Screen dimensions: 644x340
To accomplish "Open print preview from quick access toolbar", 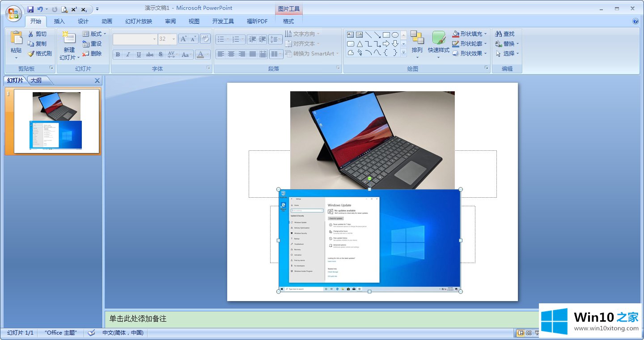I will 64,9.
